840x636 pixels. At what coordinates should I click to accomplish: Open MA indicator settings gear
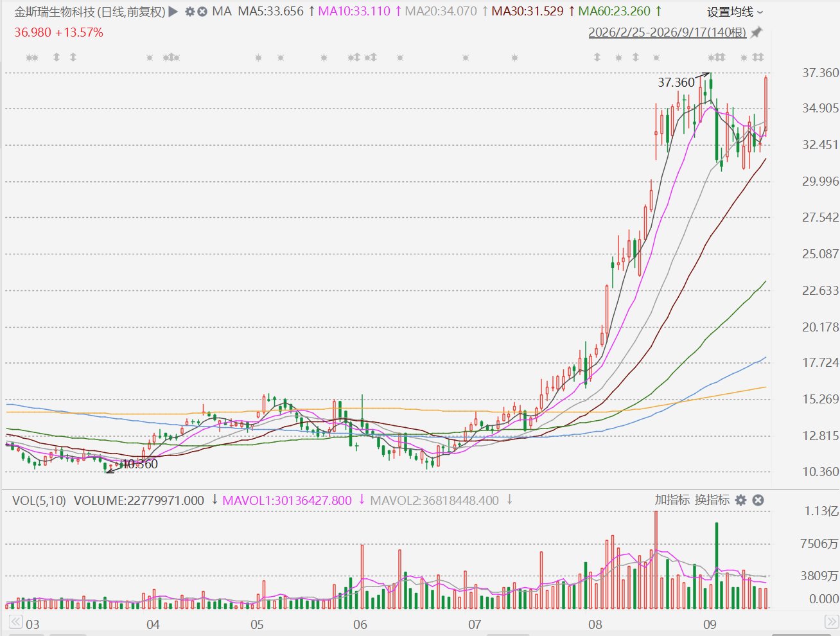(189, 12)
